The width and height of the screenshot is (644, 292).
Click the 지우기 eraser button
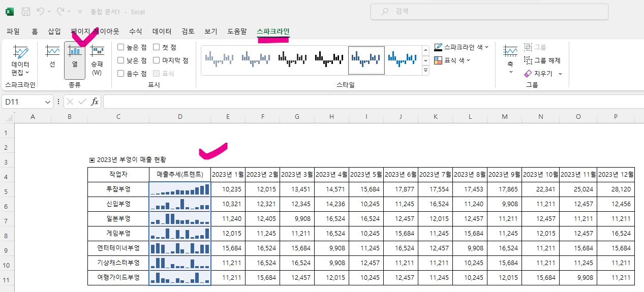pos(539,74)
